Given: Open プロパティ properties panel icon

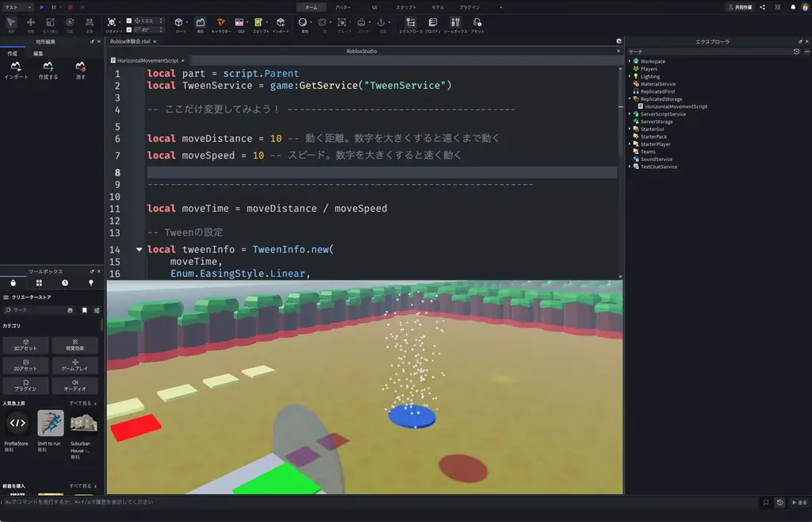Looking at the screenshot, I should [x=433, y=23].
